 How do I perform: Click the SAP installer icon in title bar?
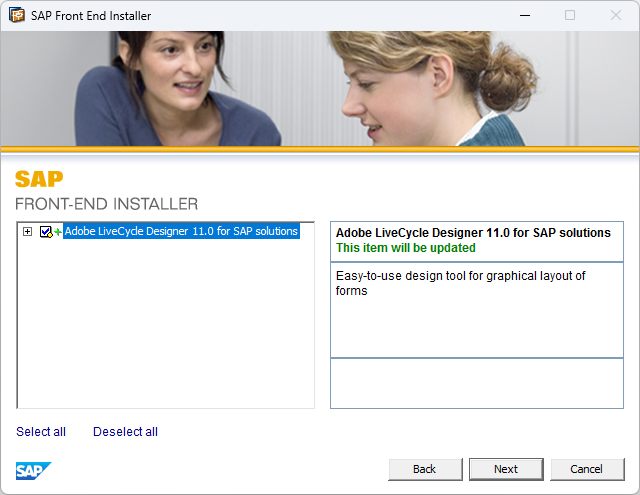click(17, 16)
